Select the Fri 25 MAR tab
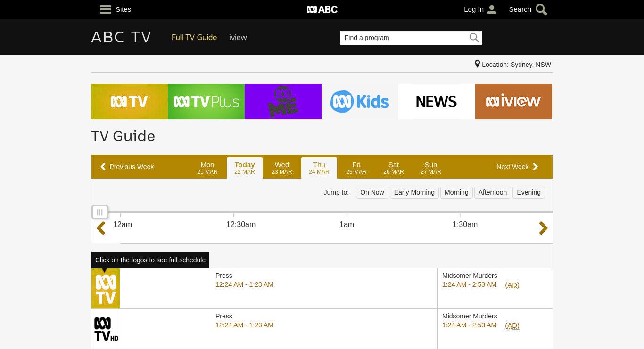Screen dimensions: 644x349 (356, 168)
